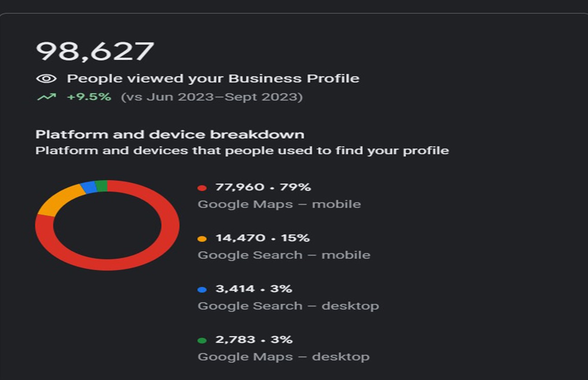This screenshot has height=380, width=588.
Task: Click the blue legend dot for Search desktop
Action: (x=202, y=289)
